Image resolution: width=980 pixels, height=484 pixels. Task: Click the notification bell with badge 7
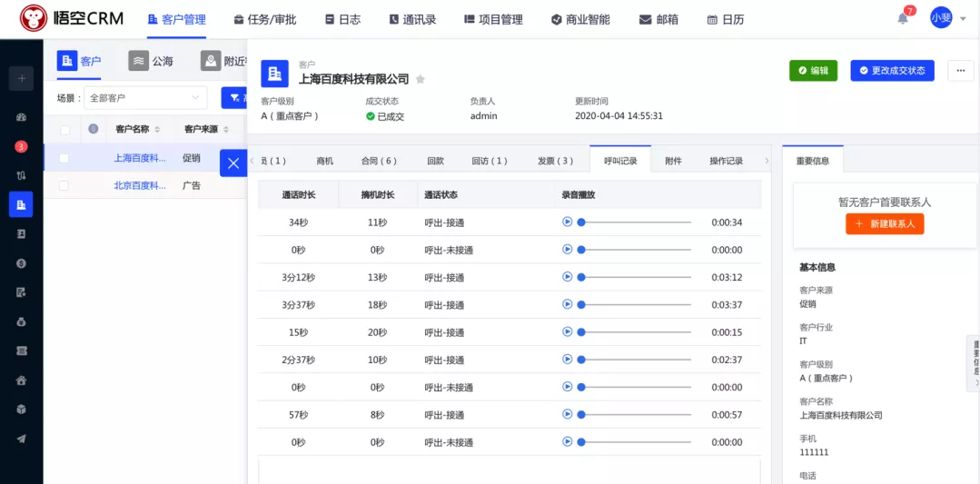(903, 18)
